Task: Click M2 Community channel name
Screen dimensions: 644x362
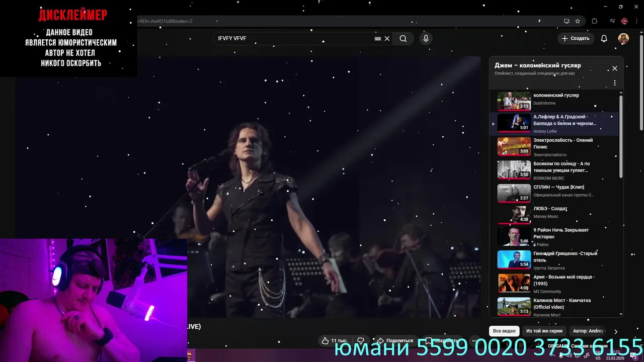Action: (x=547, y=292)
